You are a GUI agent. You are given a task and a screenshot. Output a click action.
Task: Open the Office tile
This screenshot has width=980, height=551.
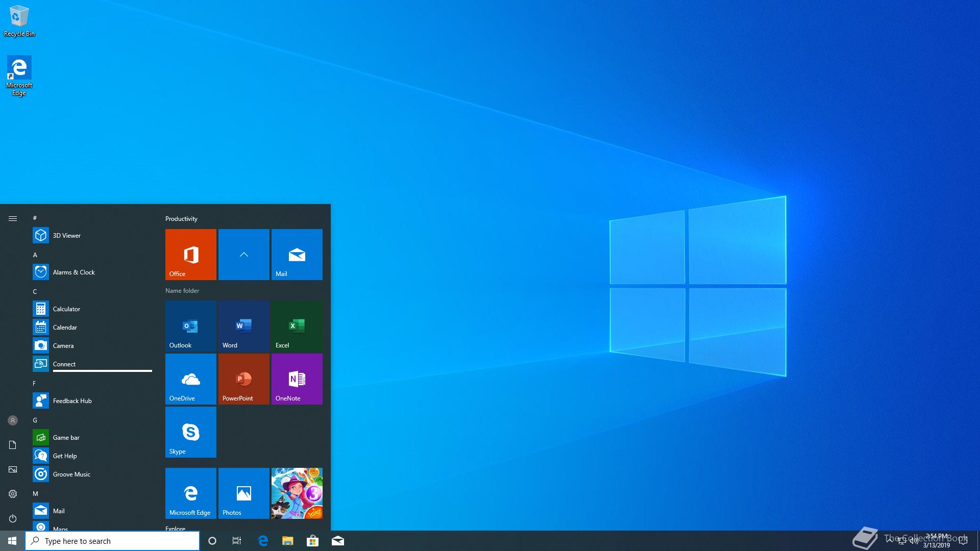[x=190, y=254]
